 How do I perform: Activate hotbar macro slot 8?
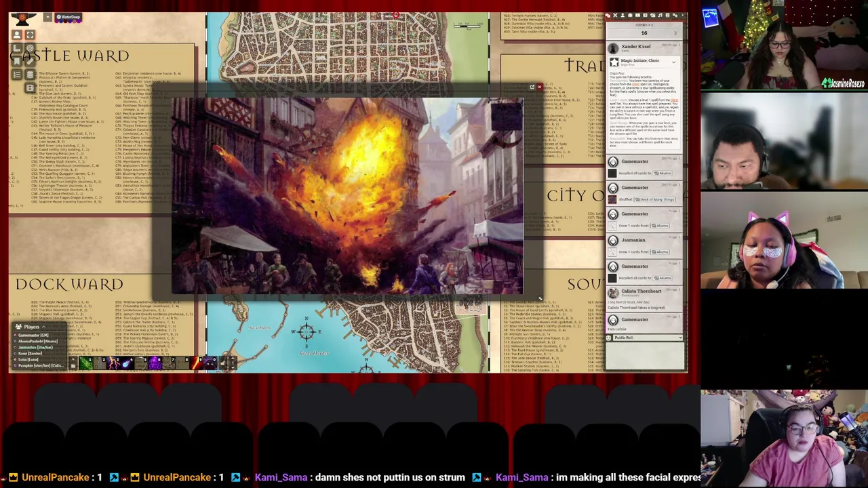[182, 363]
